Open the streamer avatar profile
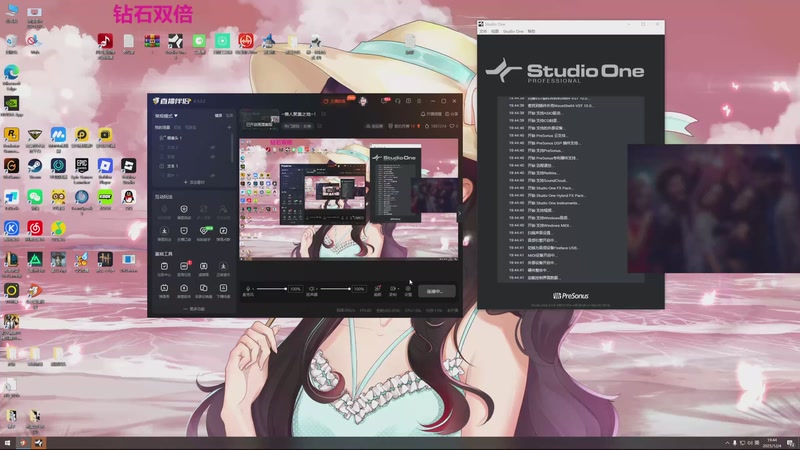This screenshot has width=800, height=450. (x=363, y=101)
